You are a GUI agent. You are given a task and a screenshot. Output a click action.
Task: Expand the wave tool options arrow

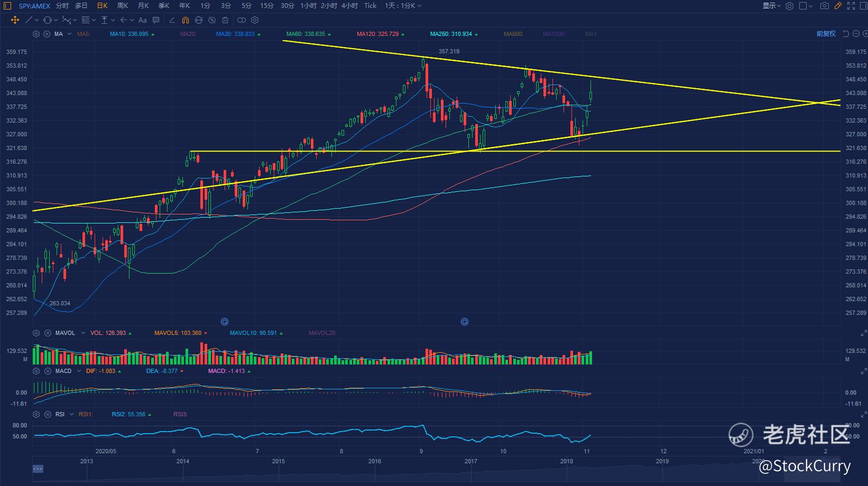pos(75,20)
